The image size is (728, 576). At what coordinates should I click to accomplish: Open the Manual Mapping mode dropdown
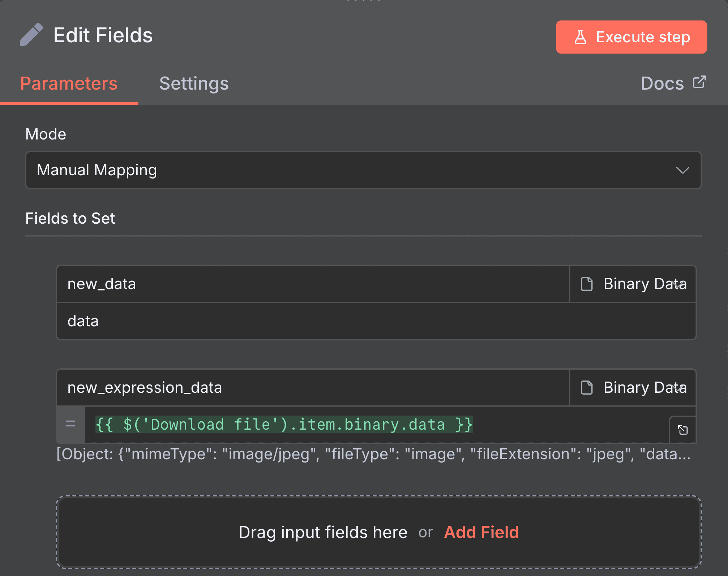point(363,170)
